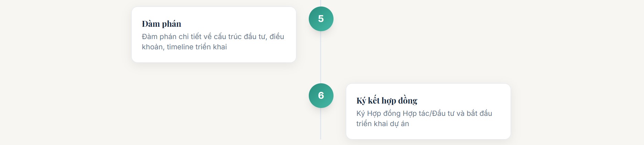Image resolution: width=644 pixels, height=145 pixels.
Task: Click the number 6 inside the green circle
Action: pos(321,96)
